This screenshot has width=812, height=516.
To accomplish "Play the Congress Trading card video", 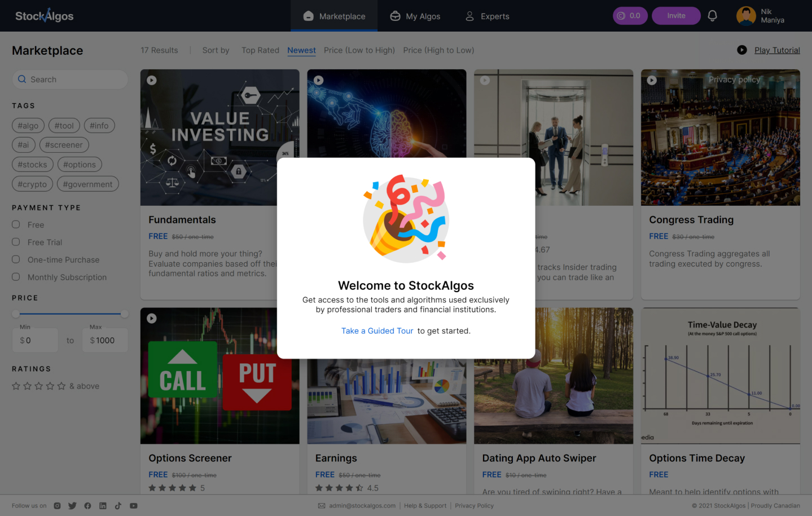I will tap(652, 80).
